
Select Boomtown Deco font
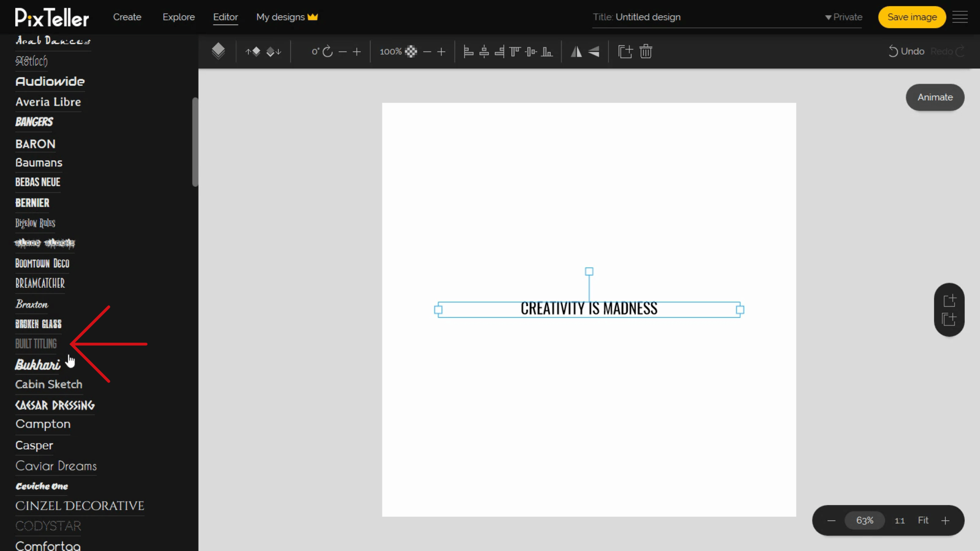click(x=42, y=263)
